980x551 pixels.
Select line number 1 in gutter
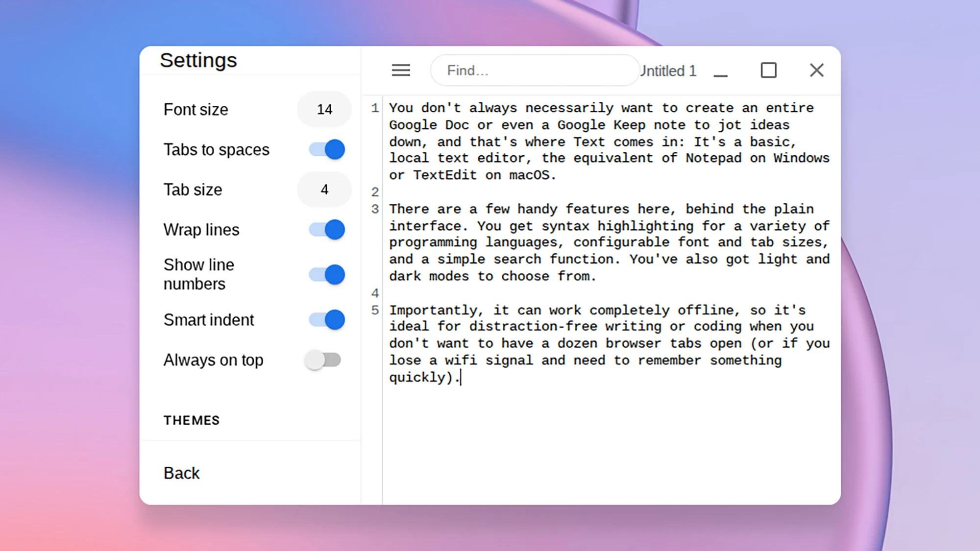point(375,108)
